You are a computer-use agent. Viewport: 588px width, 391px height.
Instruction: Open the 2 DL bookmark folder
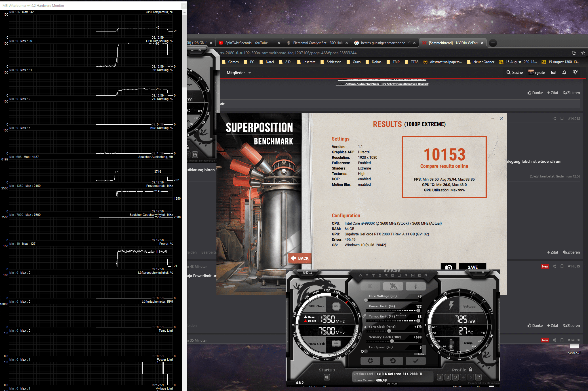pyautogui.click(x=286, y=62)
